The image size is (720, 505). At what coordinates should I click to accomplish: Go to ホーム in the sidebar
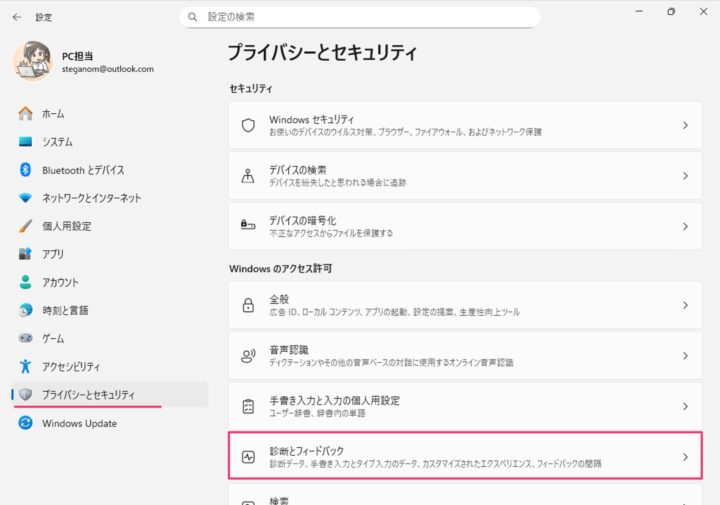click(53, 114)
